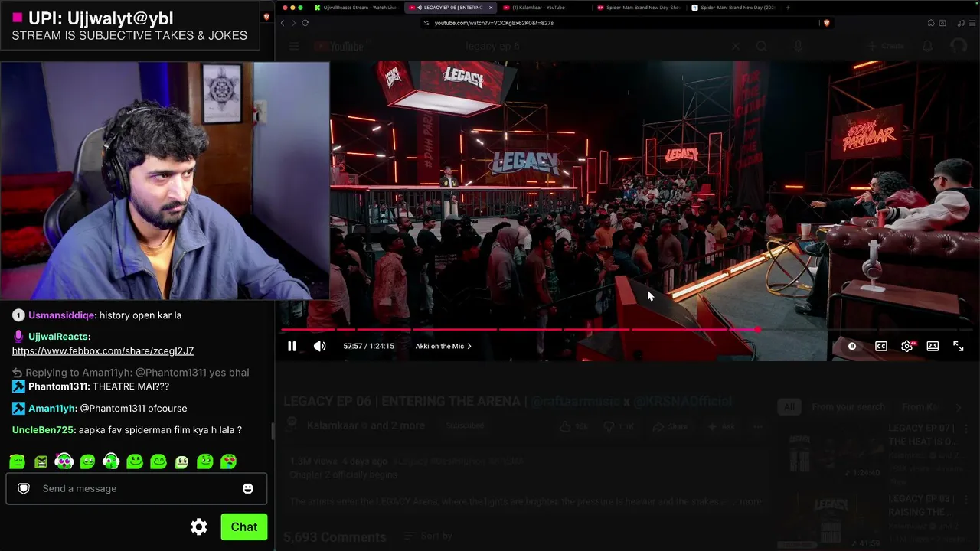Open the YouTube hamburger guide menu
Image resolution: width=980 pixels, height=551 pixels.
click(x=294, y=47)
